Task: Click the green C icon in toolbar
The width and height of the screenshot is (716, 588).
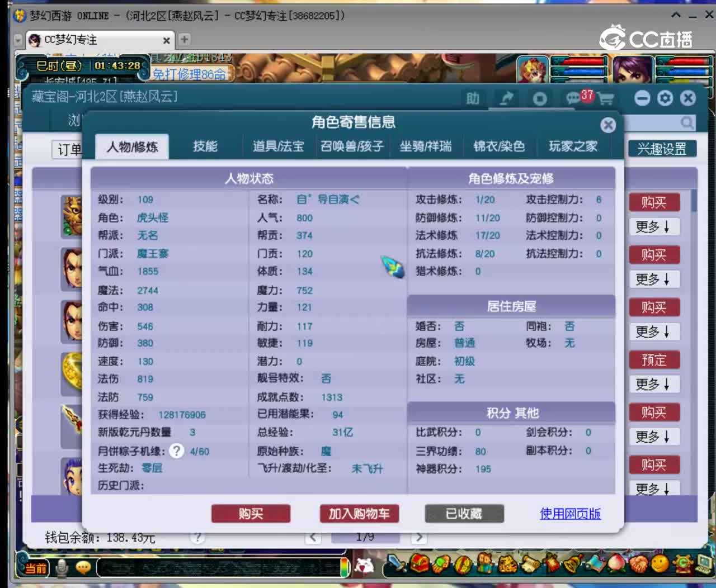Action: (x=682, y=563)
